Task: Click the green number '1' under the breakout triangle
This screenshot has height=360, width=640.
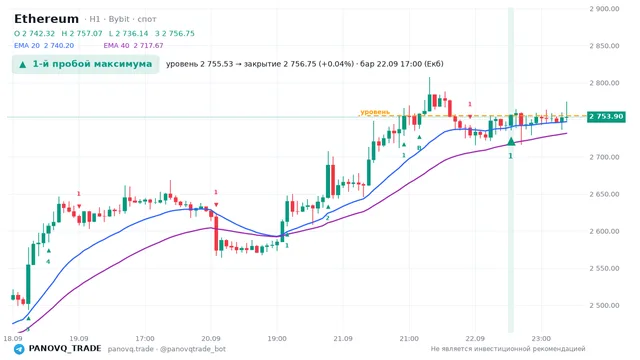Action: (x=510, y=156)
